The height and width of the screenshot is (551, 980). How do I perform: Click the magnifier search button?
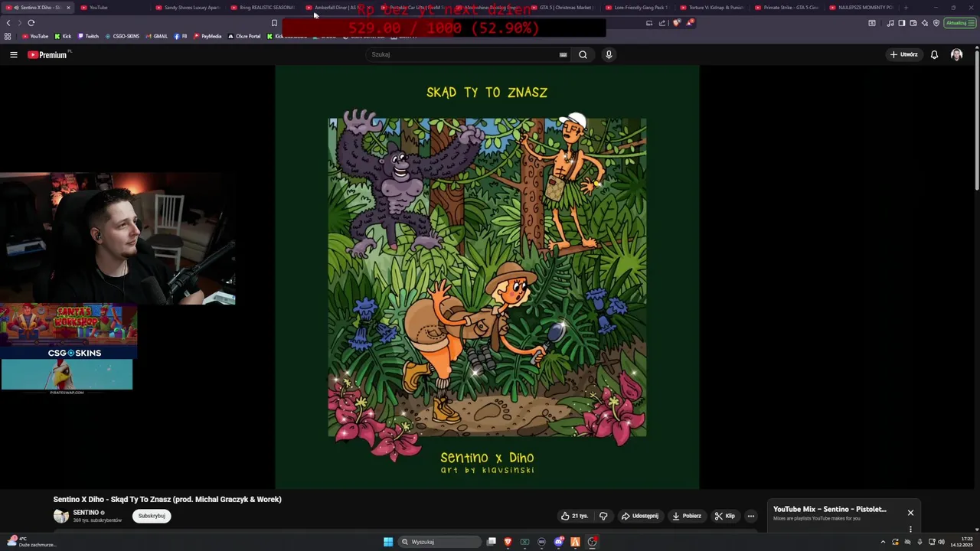point(583,54)
